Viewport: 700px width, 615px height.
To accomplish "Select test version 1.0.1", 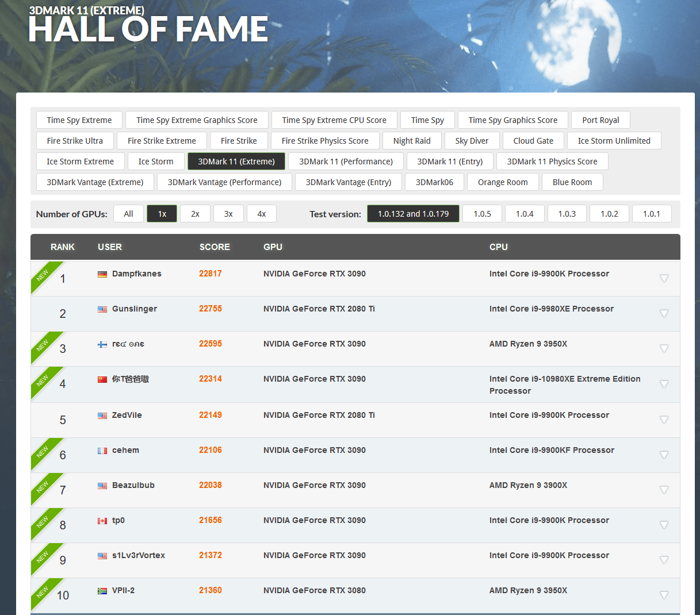I will (x=652, y=214).
